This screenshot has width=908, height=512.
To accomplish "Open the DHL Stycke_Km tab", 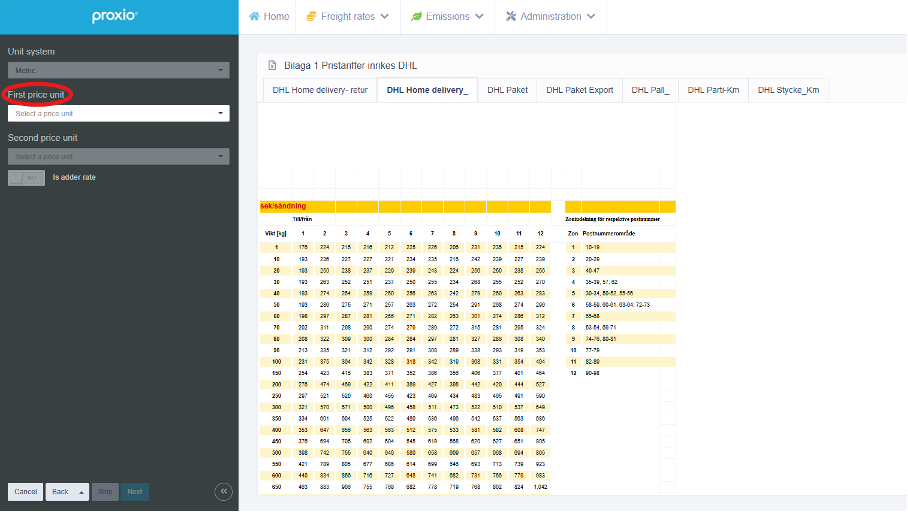I will [789, 90].
